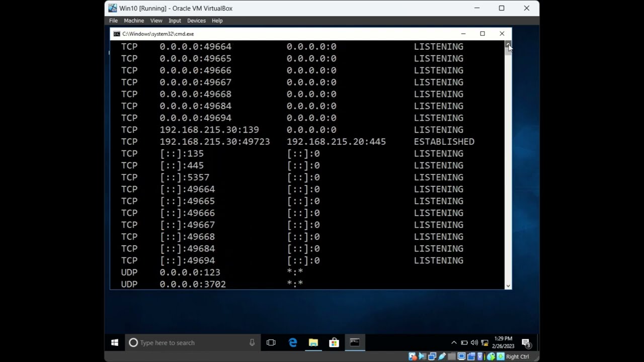Click the address [::]:49694
Image resolution: width=644 pixels, height=362 pixels.
[x=188, y=260]
